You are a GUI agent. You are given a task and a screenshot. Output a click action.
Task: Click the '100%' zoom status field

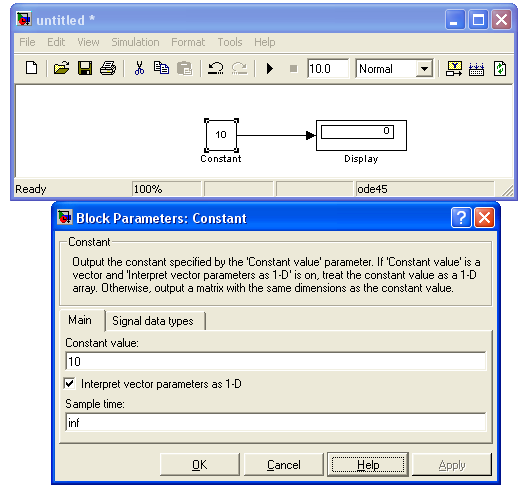tap(167, 189)
